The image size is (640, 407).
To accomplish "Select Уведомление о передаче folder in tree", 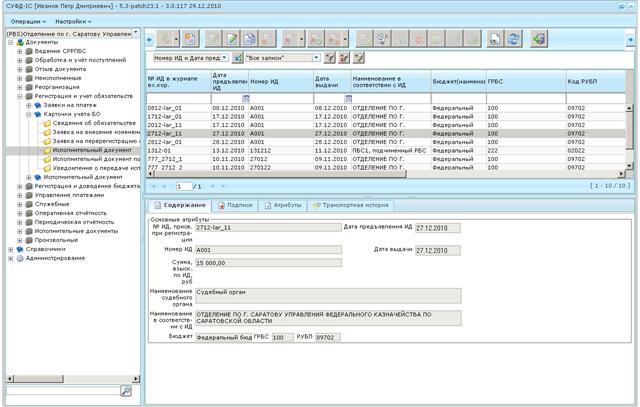I will (x=92, y=168).
